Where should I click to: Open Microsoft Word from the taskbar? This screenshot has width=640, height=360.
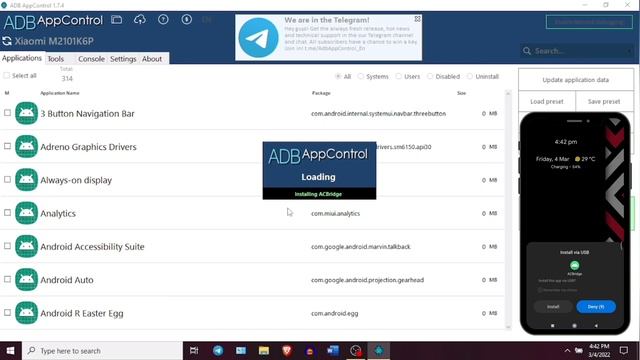[333, 351]
